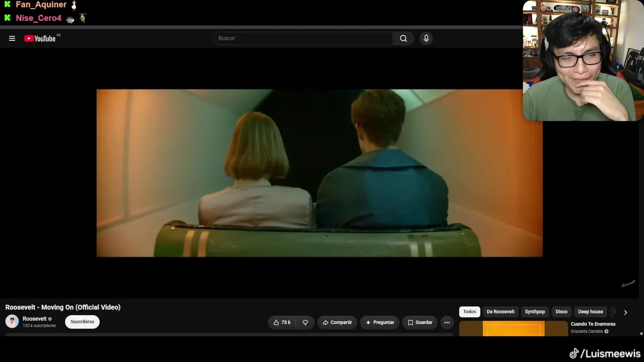Go to the YouTube home logo

[x=40, y=39]
